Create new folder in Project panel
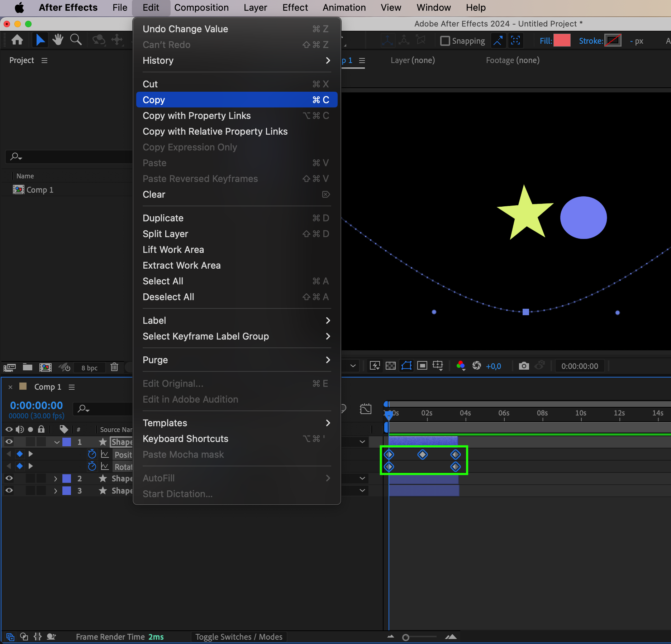The width and height of the screenshot is (671, 644). (28, 367)
